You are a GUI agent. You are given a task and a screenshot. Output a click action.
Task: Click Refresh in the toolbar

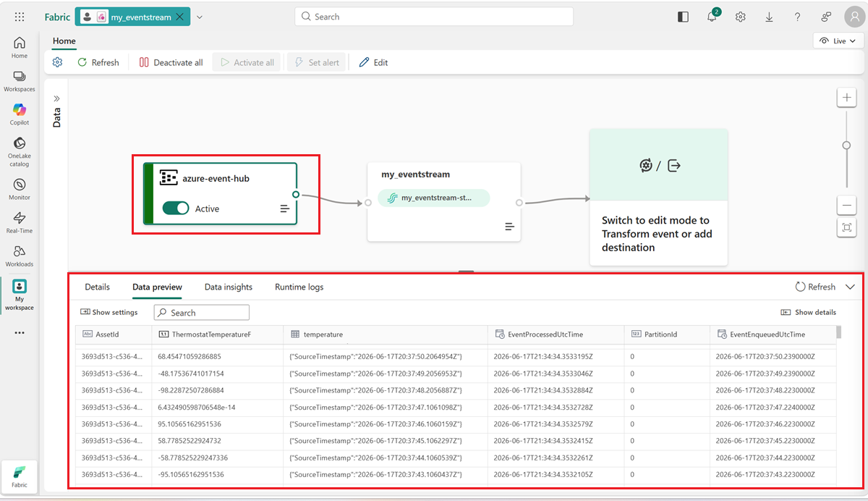98,62
